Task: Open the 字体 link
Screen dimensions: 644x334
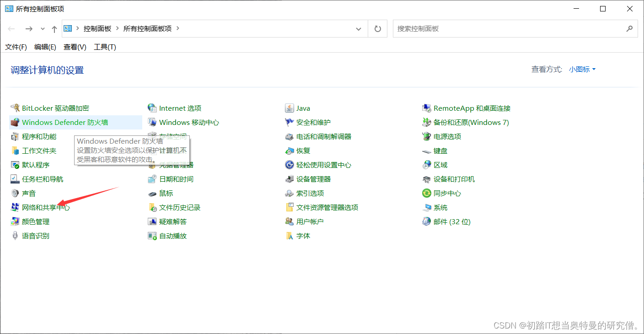Action: coord(303,236)
